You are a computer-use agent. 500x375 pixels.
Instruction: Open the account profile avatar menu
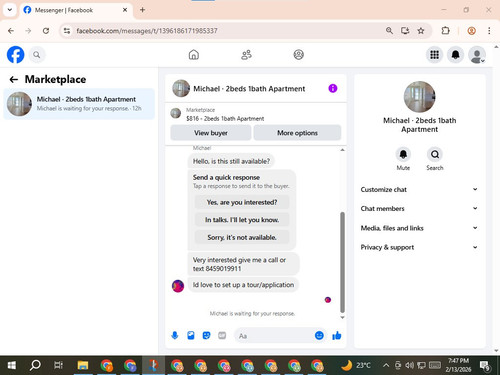tap(477, 55)
